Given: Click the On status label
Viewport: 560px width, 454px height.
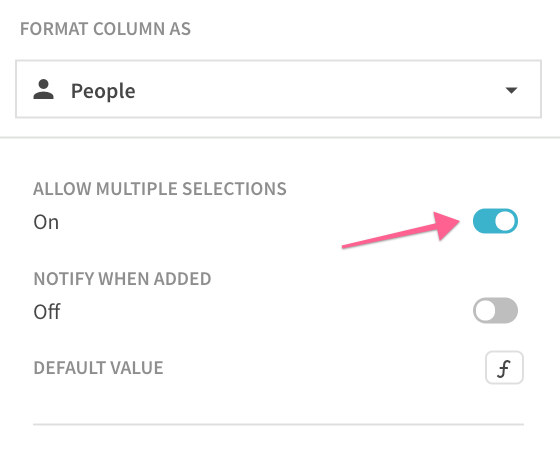Looking at the screenshot, I should pos(46,222).
